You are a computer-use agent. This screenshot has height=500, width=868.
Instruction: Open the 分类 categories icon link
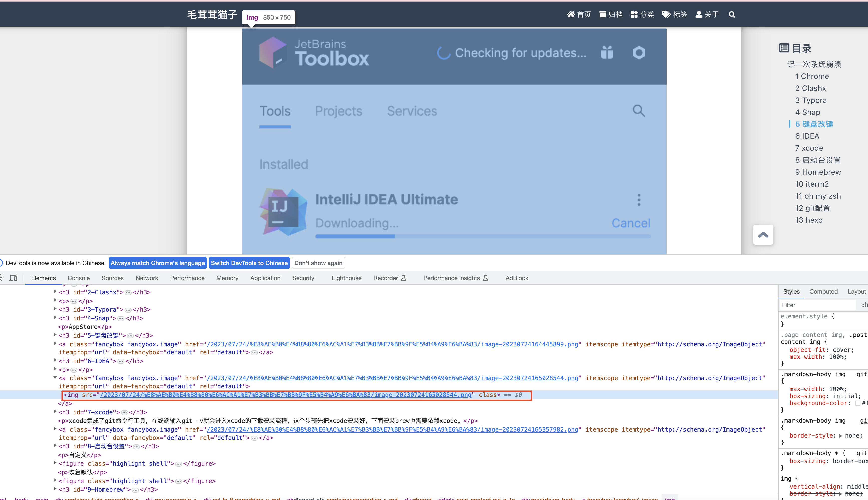pyautogui.click(x=642, y=15)
